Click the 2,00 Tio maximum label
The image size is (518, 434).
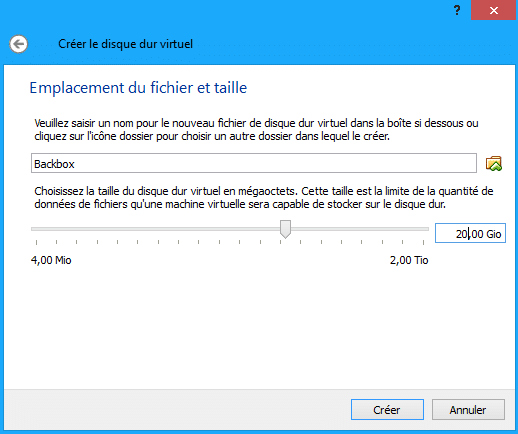coord(409,260)
